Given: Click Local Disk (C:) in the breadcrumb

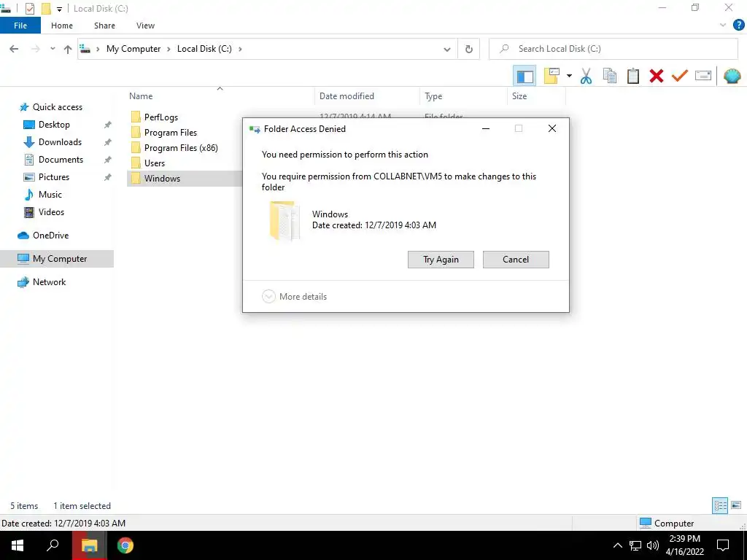Looking at the screenshot, I should coord(204,49).
